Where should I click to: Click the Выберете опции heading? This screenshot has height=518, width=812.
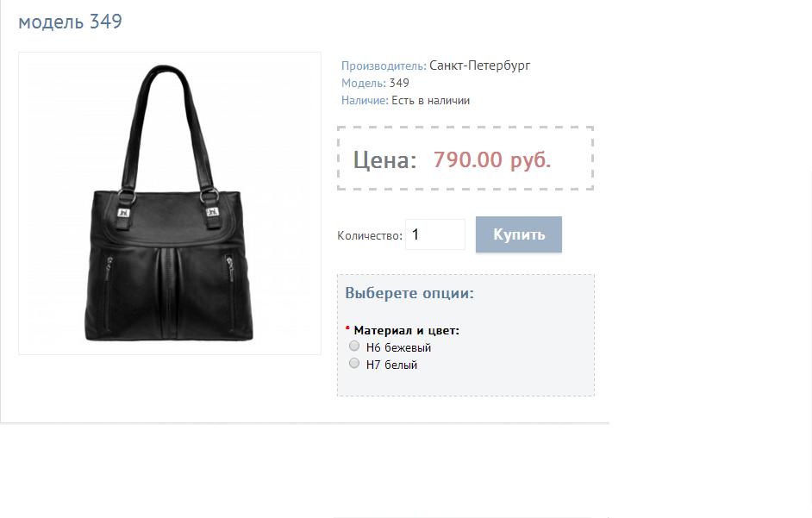409,293
